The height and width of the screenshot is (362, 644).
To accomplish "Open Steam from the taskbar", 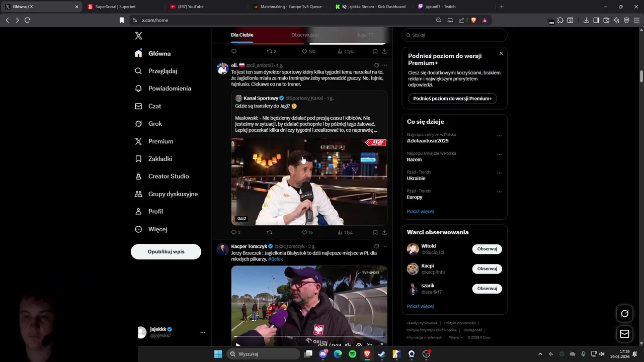I will [x=382, y=354].
